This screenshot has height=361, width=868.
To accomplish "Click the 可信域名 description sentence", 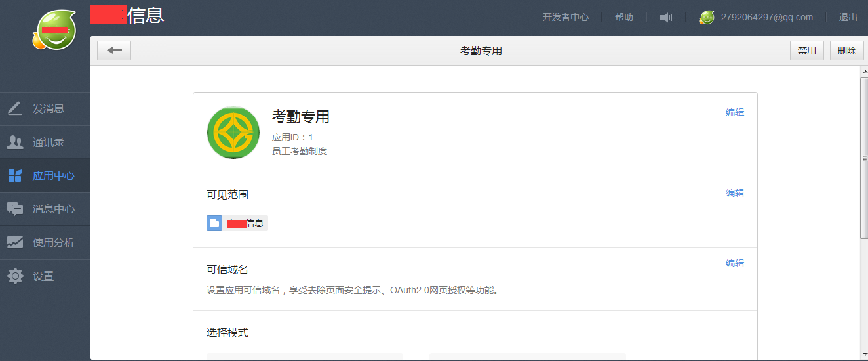I will (353, 289).
